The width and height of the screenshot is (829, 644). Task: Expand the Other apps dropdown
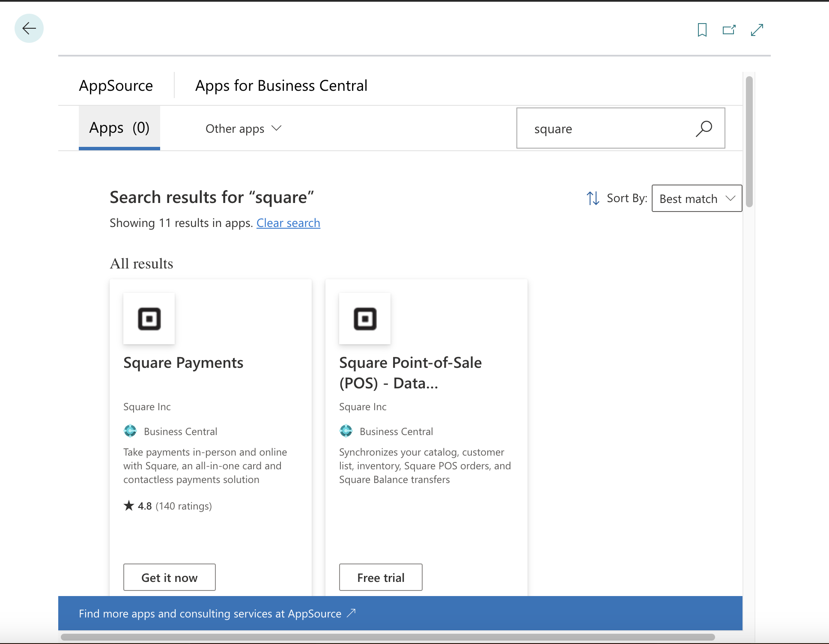(x=243, y=128)
